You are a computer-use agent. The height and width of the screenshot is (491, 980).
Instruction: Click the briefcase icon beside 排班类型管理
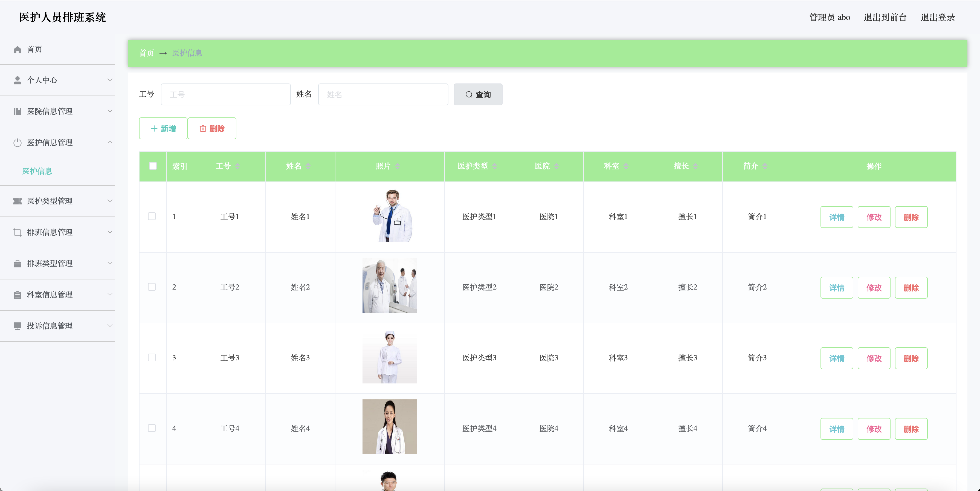18,263
